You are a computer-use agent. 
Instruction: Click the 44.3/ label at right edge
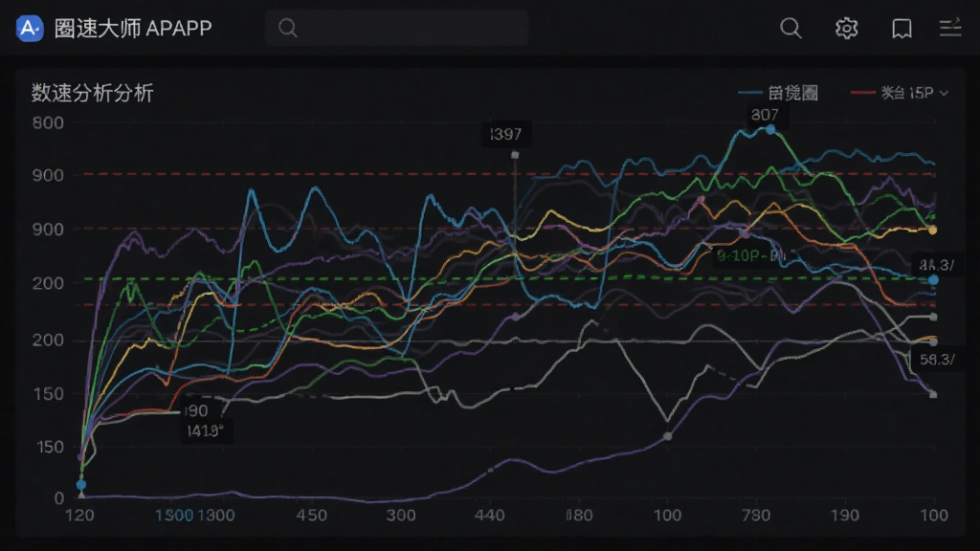coord(936,266)
